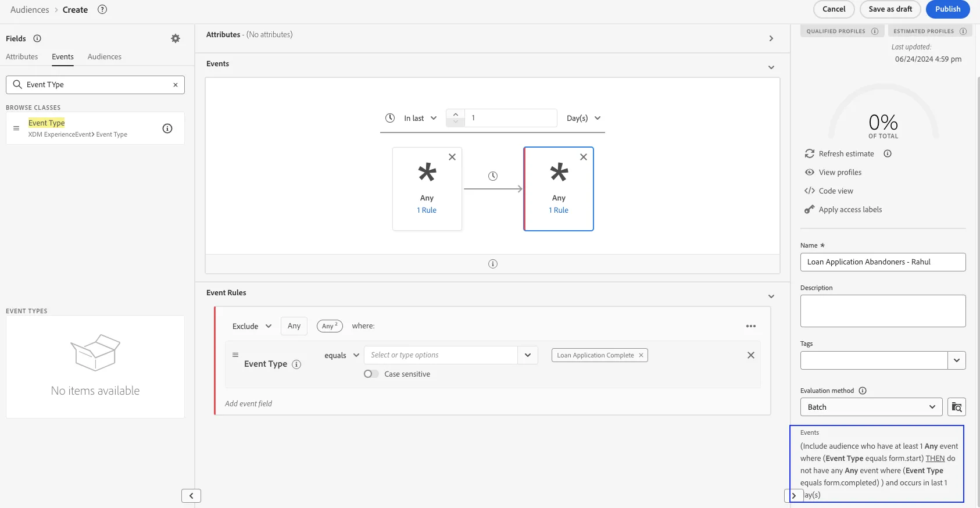The height and width of the screenshot is (508, 980).
Task: Click the Description text area
Action: pos(883,311)
